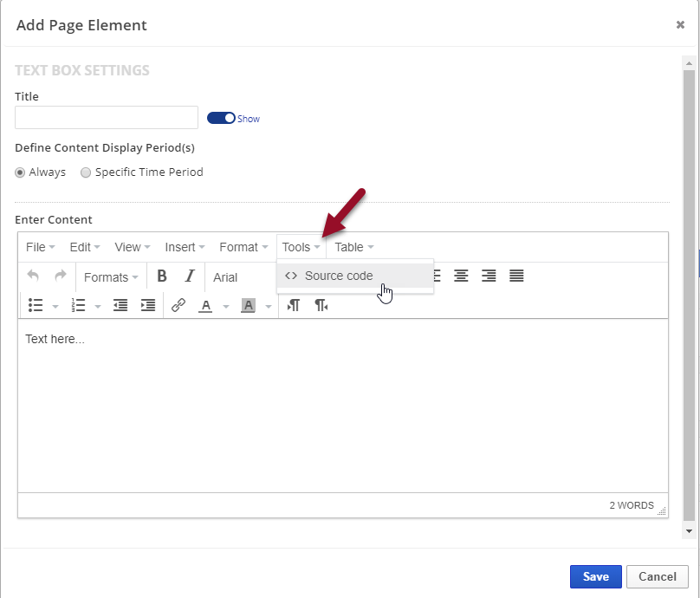Toggle the Show title switch
Viewport: 700px width, 598px height.
[222, 118]
